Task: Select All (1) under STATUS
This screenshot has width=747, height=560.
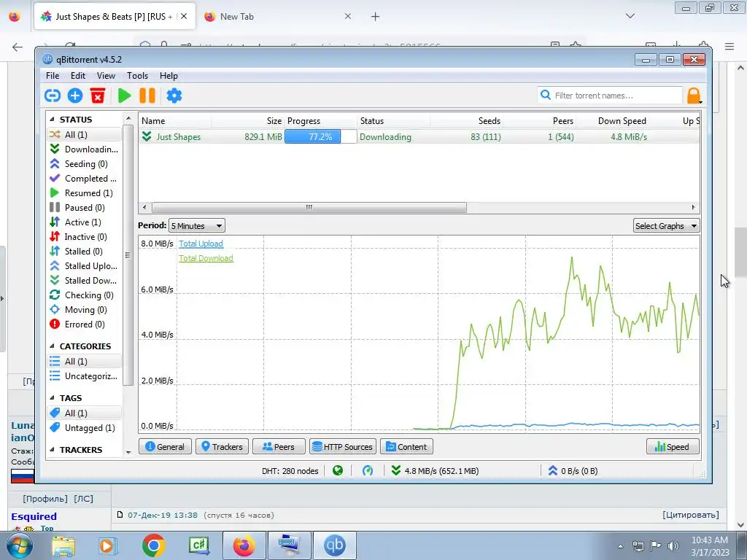Action: (85, 135)
